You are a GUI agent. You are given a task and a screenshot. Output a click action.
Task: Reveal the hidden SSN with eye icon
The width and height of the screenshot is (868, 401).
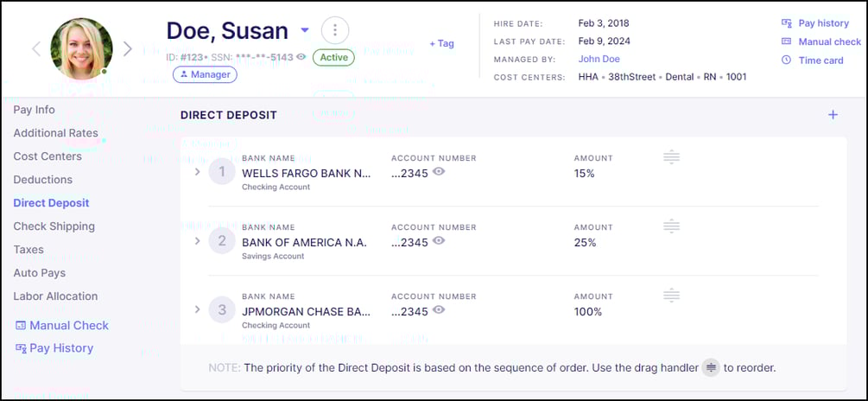point(301,57)
